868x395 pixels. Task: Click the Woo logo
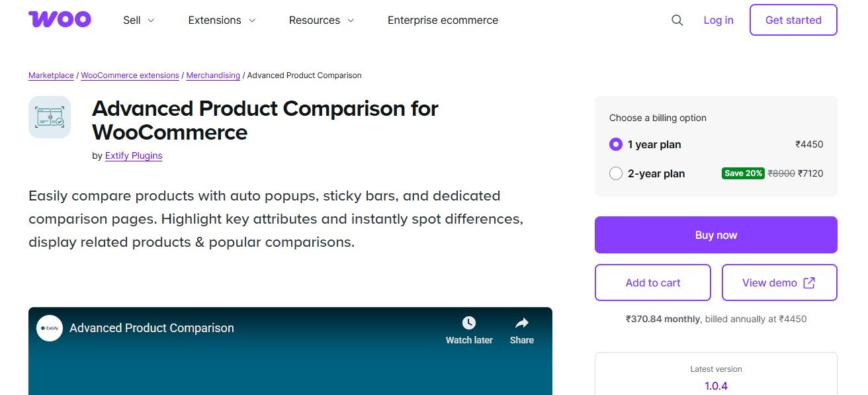60,19
